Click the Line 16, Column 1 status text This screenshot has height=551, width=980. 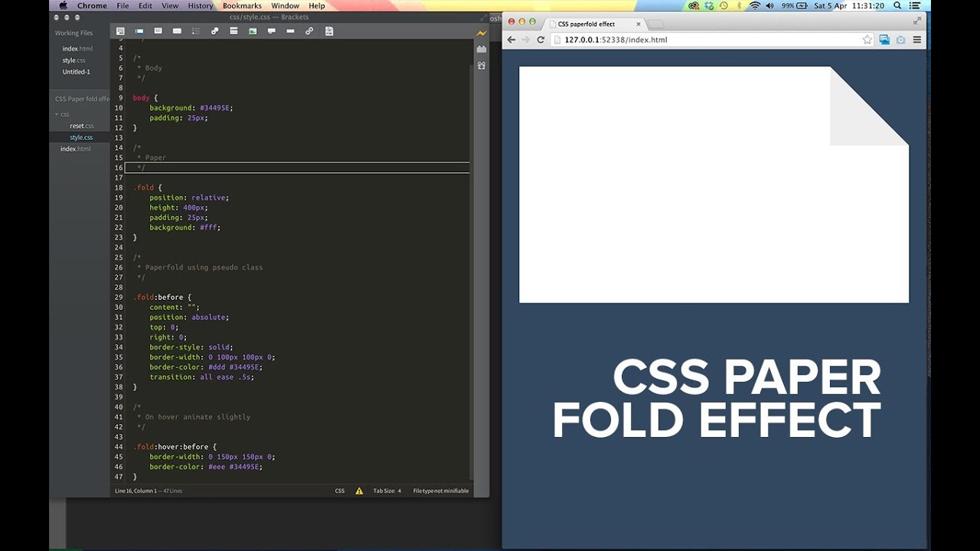click(x=136, y=491)
